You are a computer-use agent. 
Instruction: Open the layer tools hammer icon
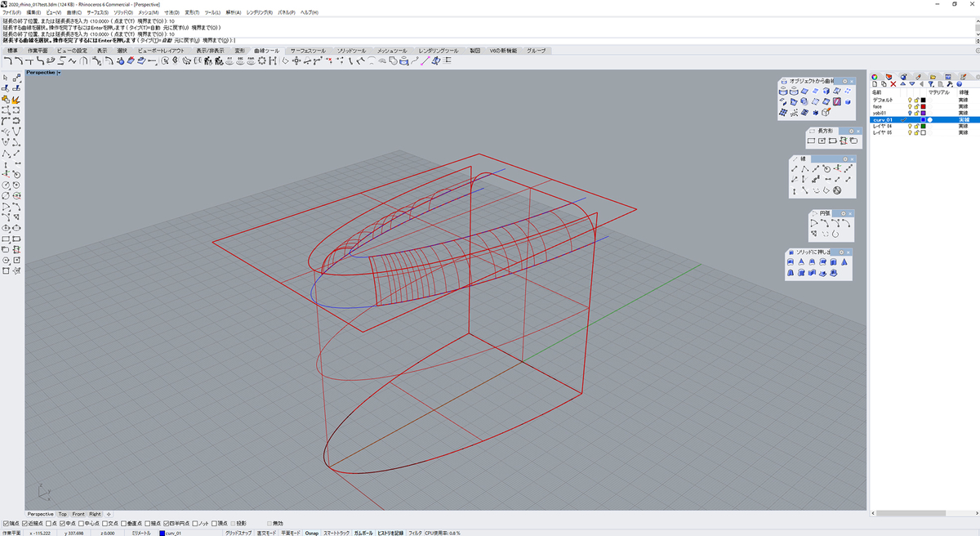click(950, 84)
